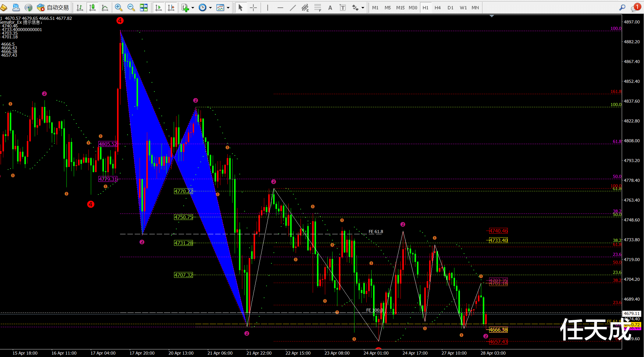Select the Fibonacci retracement tool
Screen dimensions: 644x357
pyautogui.click(x=318, y=8)
